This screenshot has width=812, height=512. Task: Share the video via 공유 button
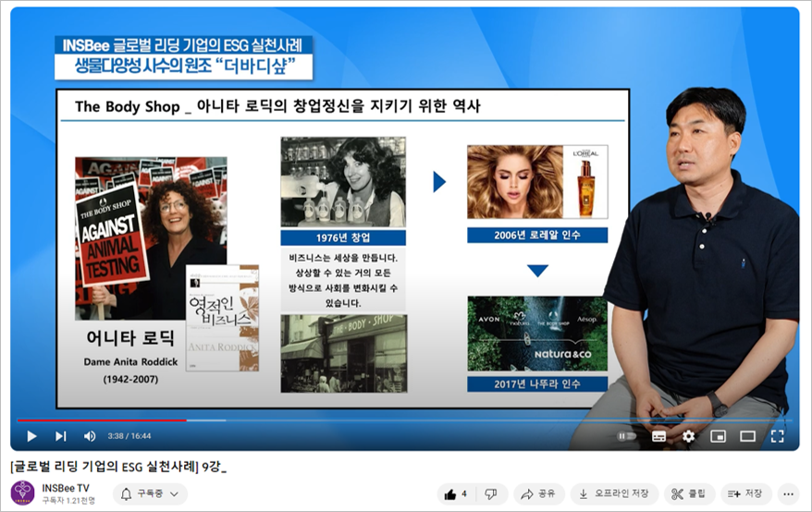click(537, 494)
